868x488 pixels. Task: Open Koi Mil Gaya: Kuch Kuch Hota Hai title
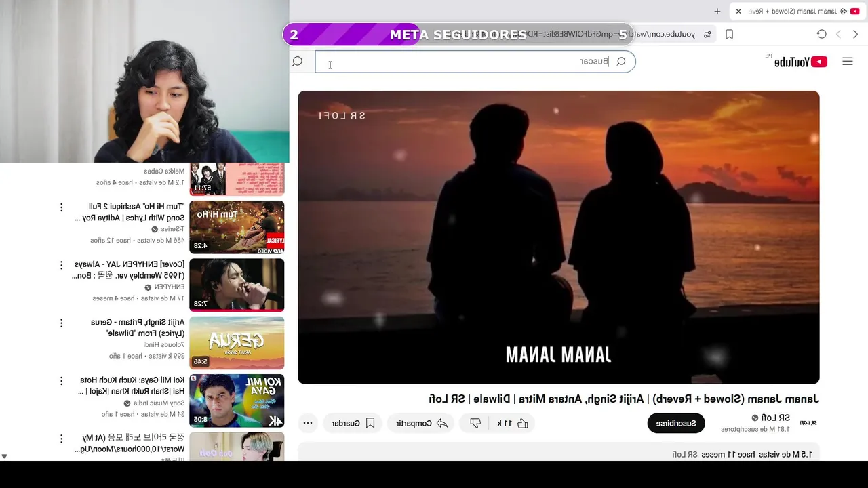[132, 386]
